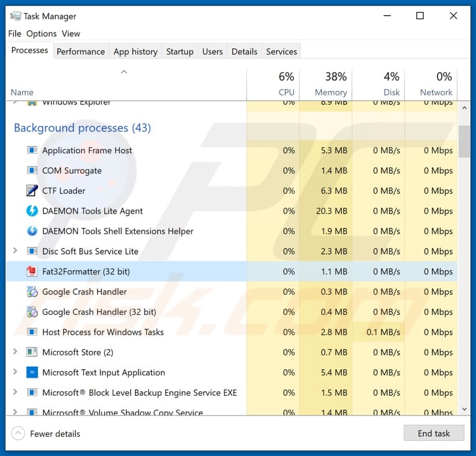The image size is (476, 456).
Task: Open the View menu
Action: click(x=70, y=33)
